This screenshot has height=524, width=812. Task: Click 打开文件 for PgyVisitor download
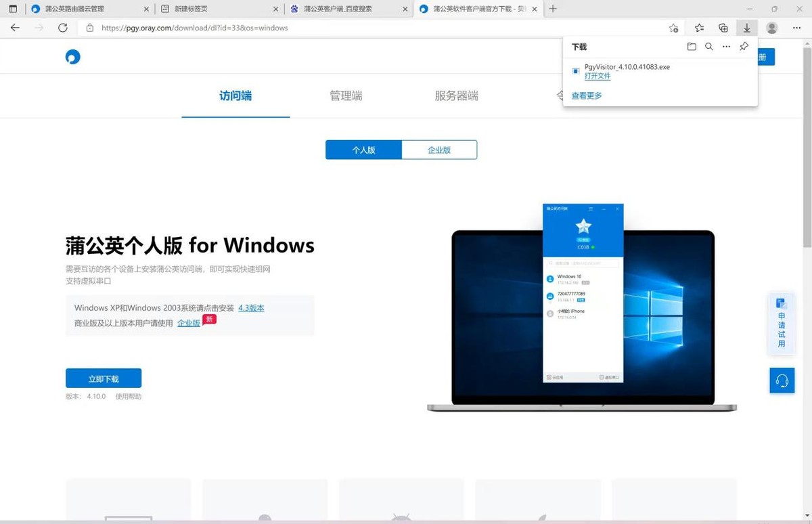597,76
